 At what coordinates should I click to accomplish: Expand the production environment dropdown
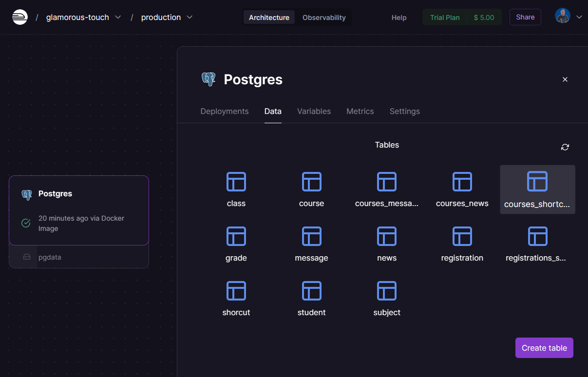pos(190,17)
